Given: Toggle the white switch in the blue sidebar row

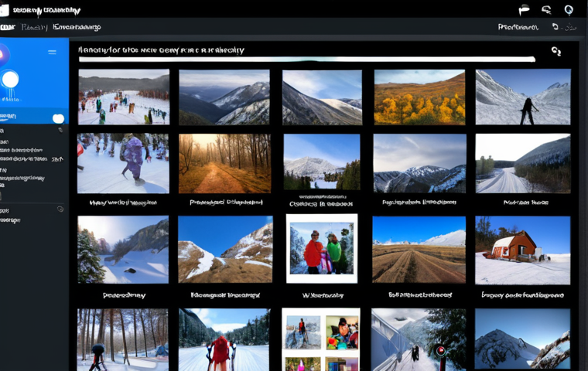Looking at the screenshot, I should 58,118.
